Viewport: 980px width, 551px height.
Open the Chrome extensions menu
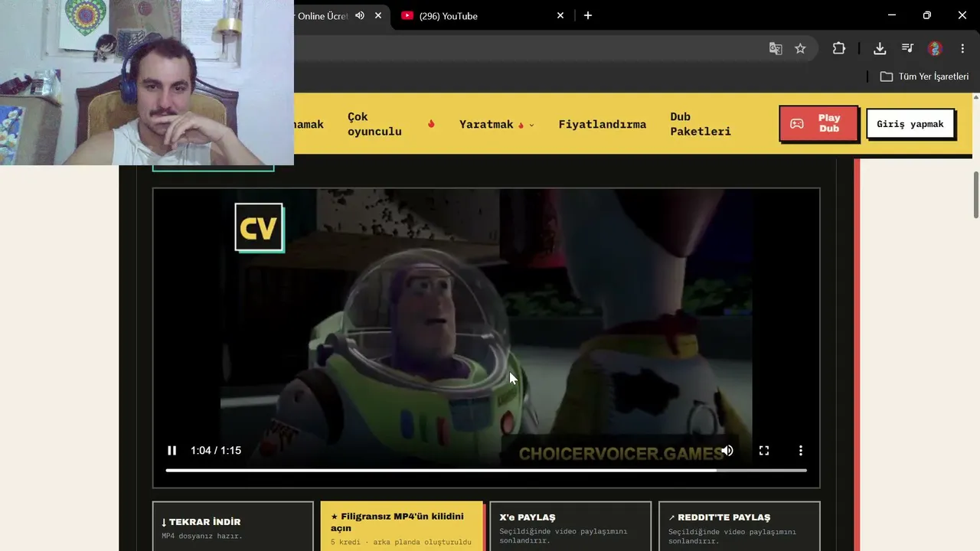pyautogui.click(x=839, y=48)
